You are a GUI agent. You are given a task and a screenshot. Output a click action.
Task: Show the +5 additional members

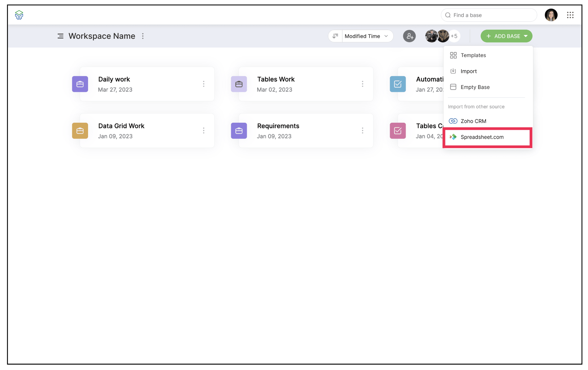(x=454, y=36)
